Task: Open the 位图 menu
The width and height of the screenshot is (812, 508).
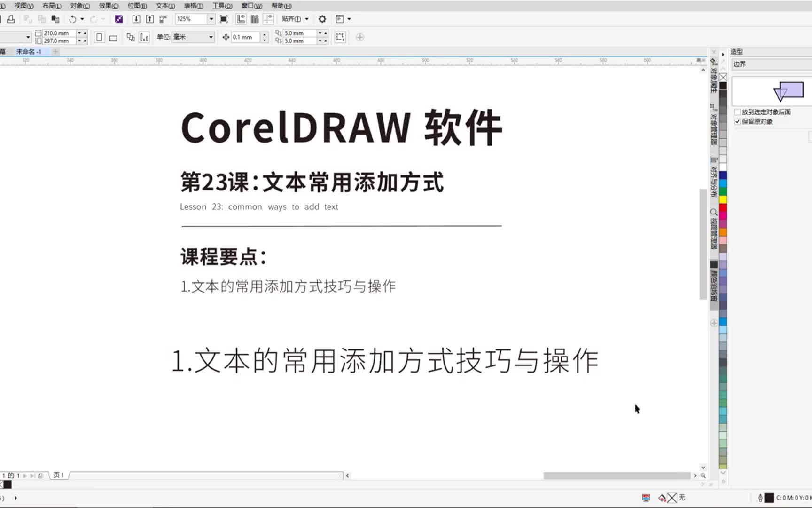Action: click(x=137, y=6)
